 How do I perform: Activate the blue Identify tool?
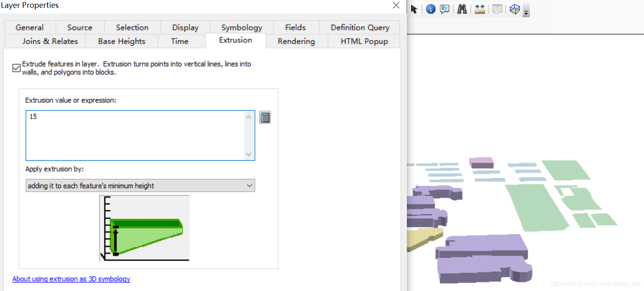pyautogui.click(x=431, y=9)
